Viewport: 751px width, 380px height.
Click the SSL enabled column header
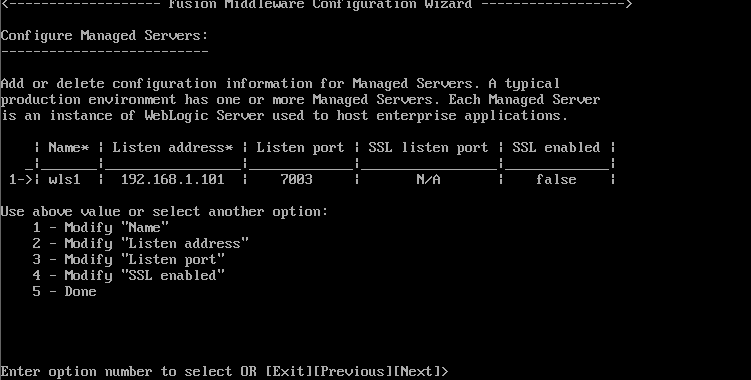coord(557,147)
